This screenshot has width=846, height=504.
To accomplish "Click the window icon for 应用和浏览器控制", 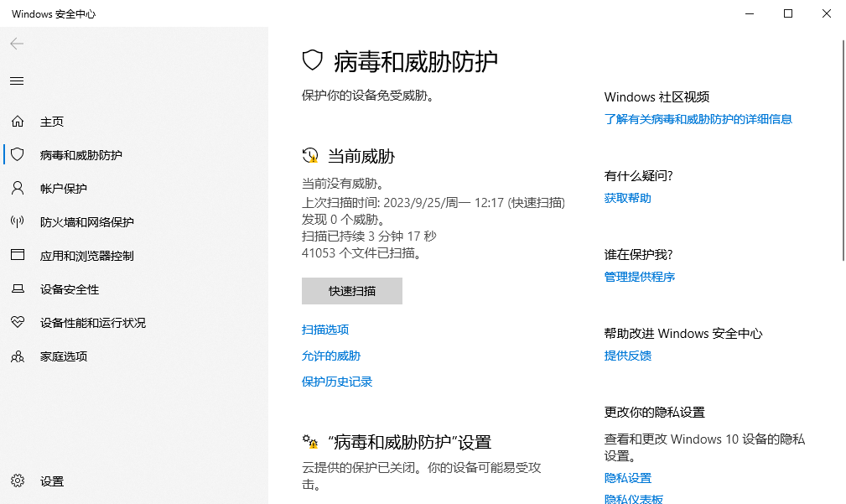I will click(x=18, y=255).
